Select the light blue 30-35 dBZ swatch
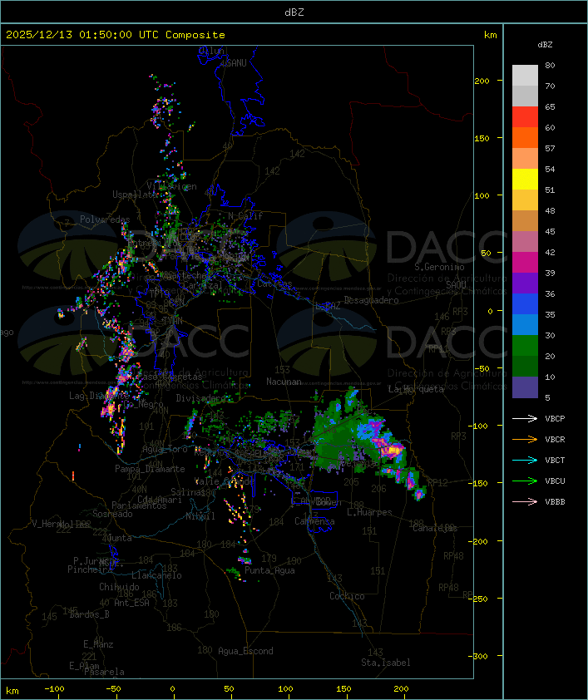 pyautogui.click(x=525, y=325)
